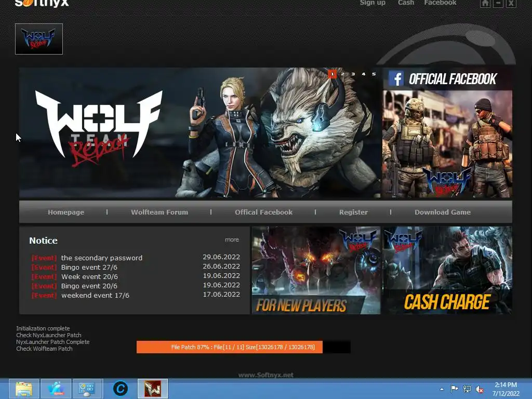This screenshot has width=532, height=399.
Task: Open the Wolfteam launcher taskbar icon
Action: (x=153, y=389)
